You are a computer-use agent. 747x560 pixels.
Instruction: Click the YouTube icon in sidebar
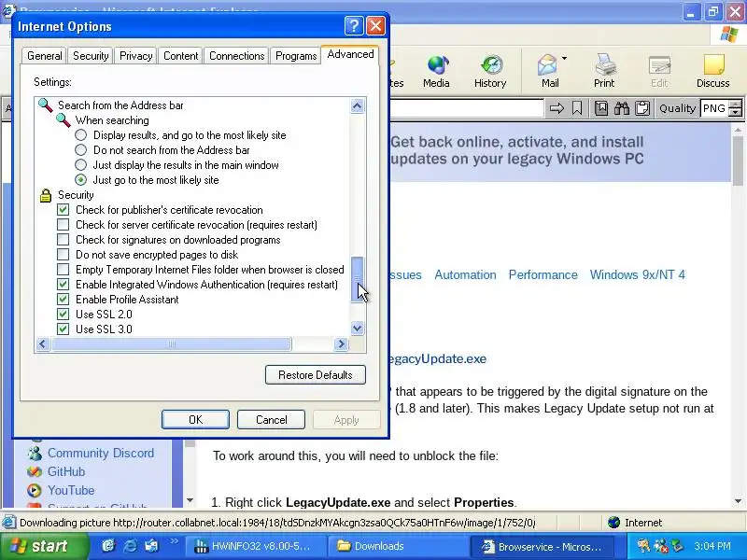pos(35,490)
